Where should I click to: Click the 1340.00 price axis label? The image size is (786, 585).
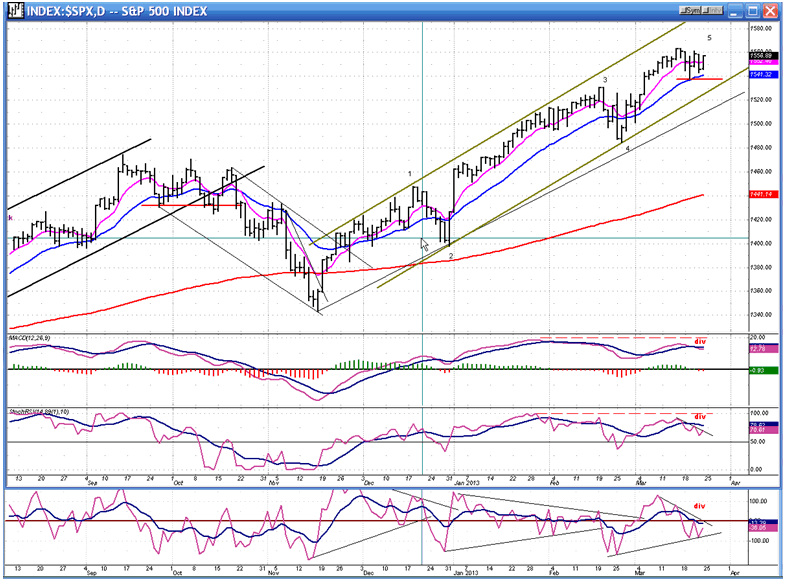pyautogui.click(x=761, y=315)
